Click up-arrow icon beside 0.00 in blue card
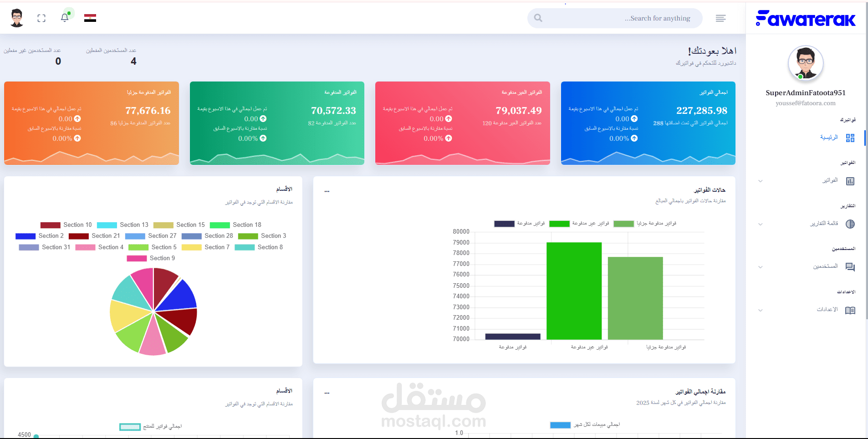The width and height of the screenshot is (868, 439). [634, 119]
